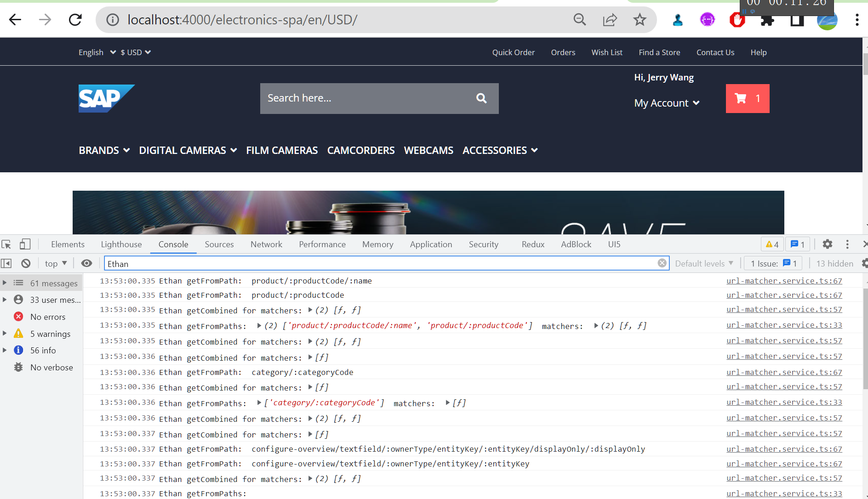This screenshot has width=868, height=499.
Task: Click the AdBlock extension icon
Action: tap(737, 20)
